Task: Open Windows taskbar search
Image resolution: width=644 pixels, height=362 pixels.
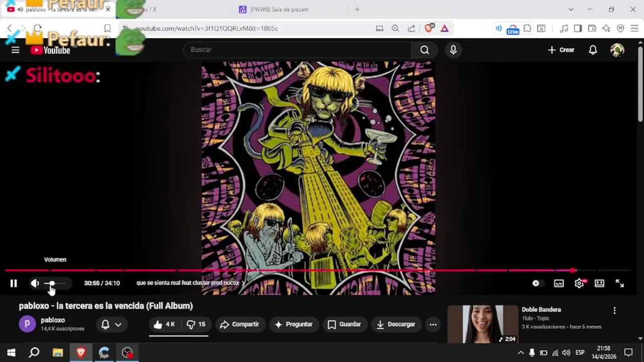Action: (x=34, y=352)
